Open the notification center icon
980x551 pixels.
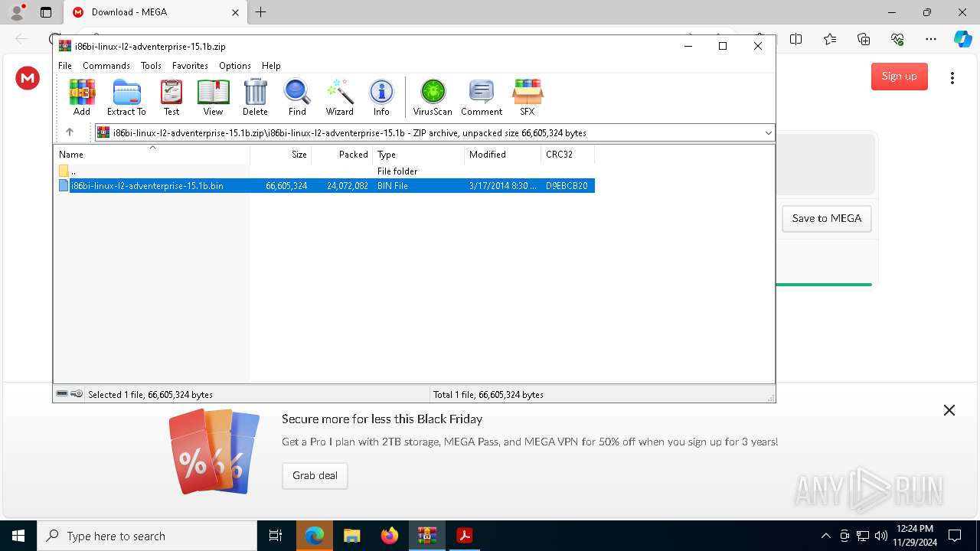[x=955, y=536]
